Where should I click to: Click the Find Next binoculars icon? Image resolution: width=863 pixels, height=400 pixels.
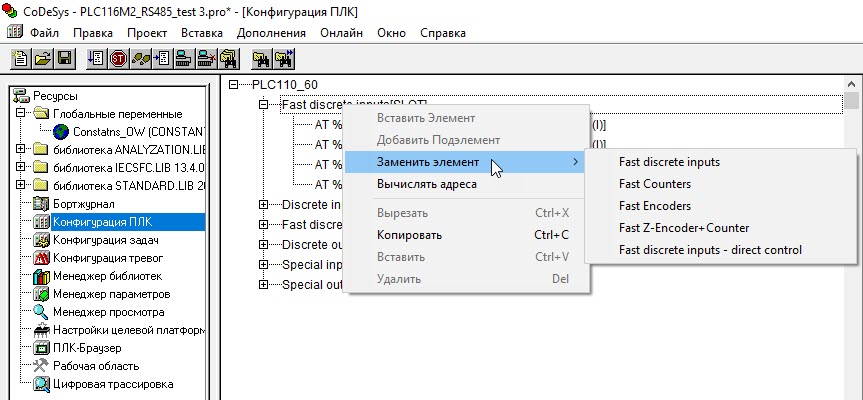coord(284,59)
